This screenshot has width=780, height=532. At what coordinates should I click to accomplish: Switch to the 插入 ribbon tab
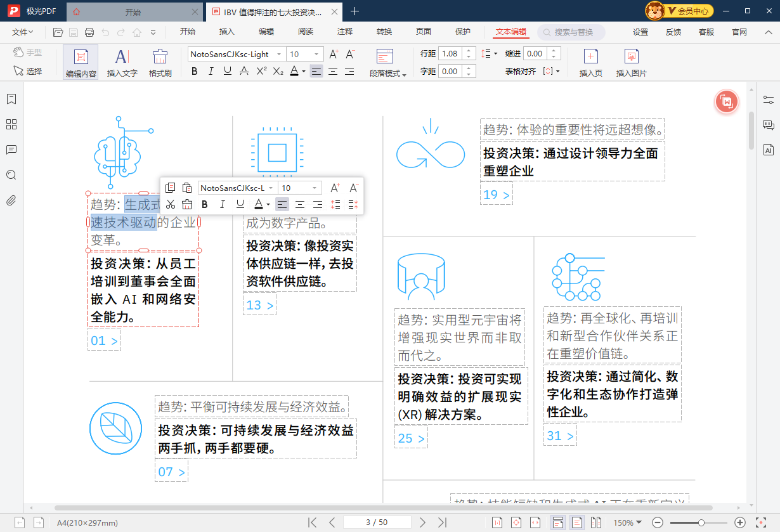click(227, 32)
